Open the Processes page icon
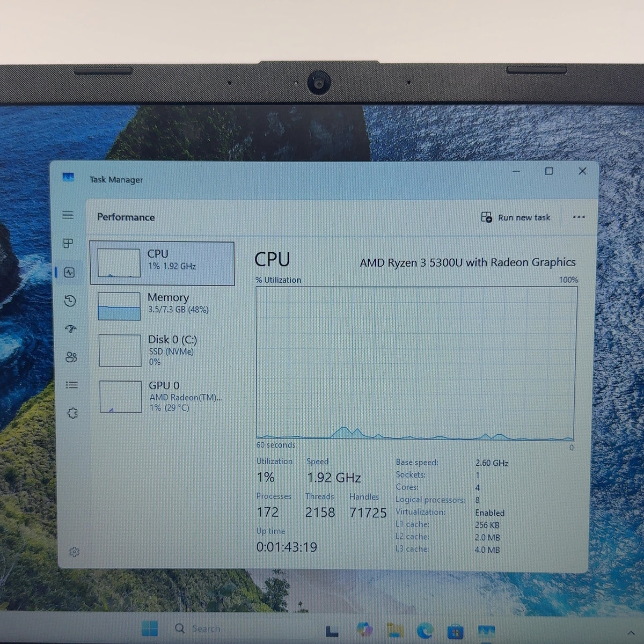The image size is (644, 644). point(69,244)
